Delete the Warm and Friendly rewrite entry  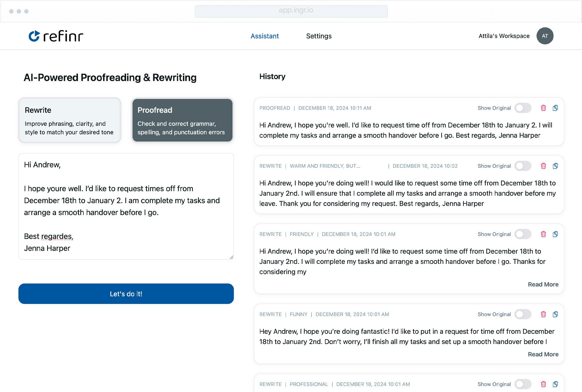(543, 166)
